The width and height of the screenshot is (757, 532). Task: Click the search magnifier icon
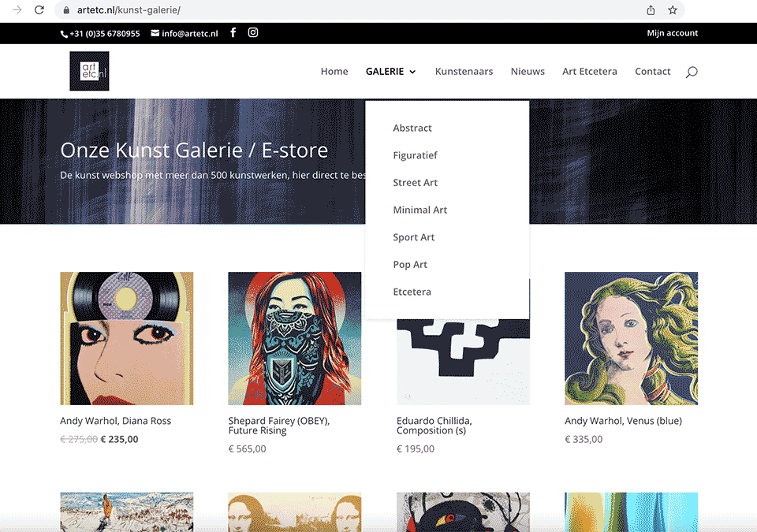coord(692,72)
